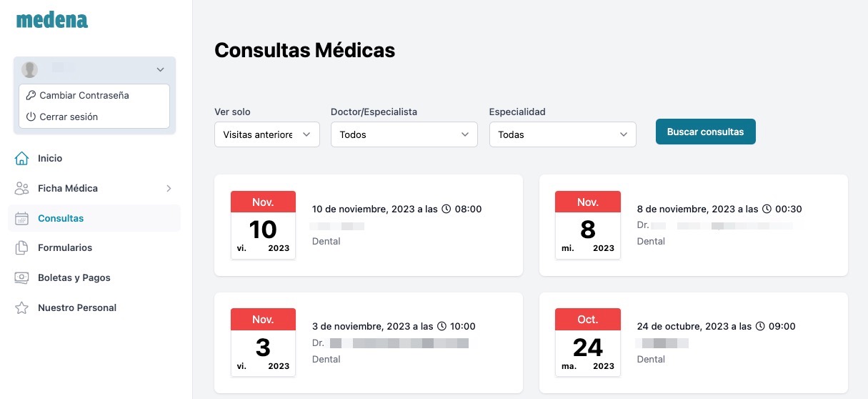Choose Cerrar sesión from user menu
The height and width of the screenshot is (399, 868).
69,117
